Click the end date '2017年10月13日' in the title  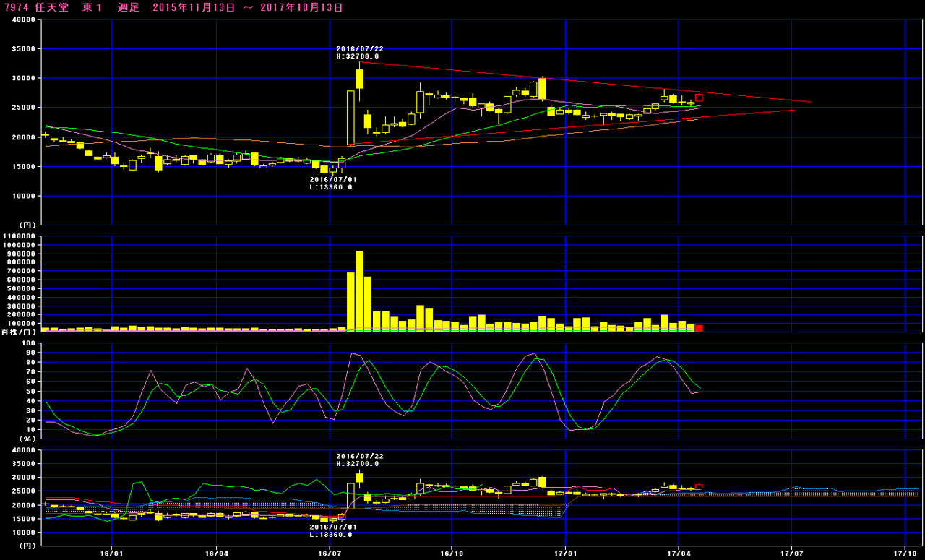click(302, 7)
